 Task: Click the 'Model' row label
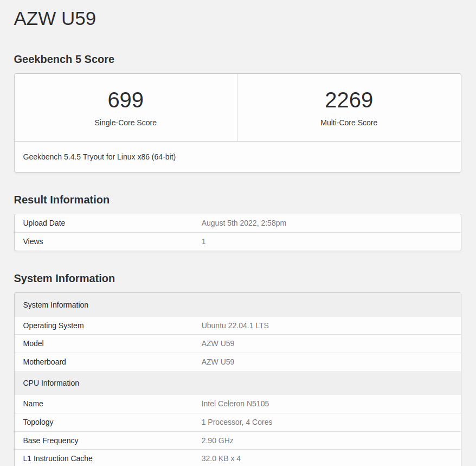(34, 343)
